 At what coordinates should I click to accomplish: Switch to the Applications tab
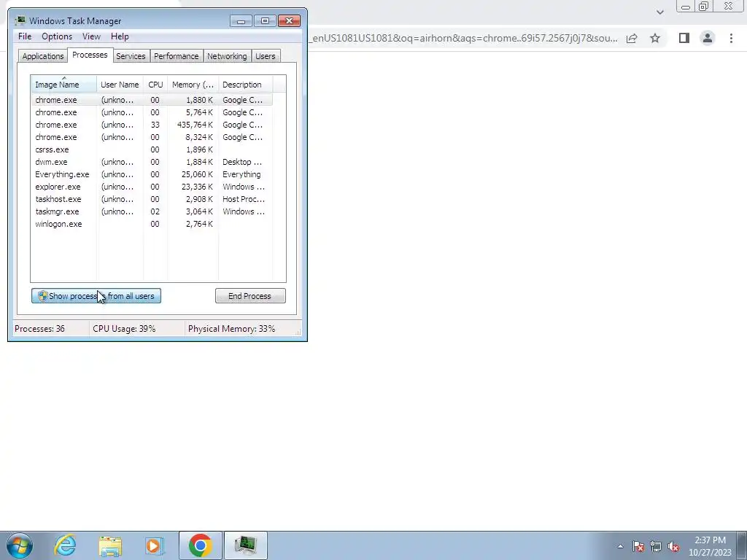(x=43, y=56)
